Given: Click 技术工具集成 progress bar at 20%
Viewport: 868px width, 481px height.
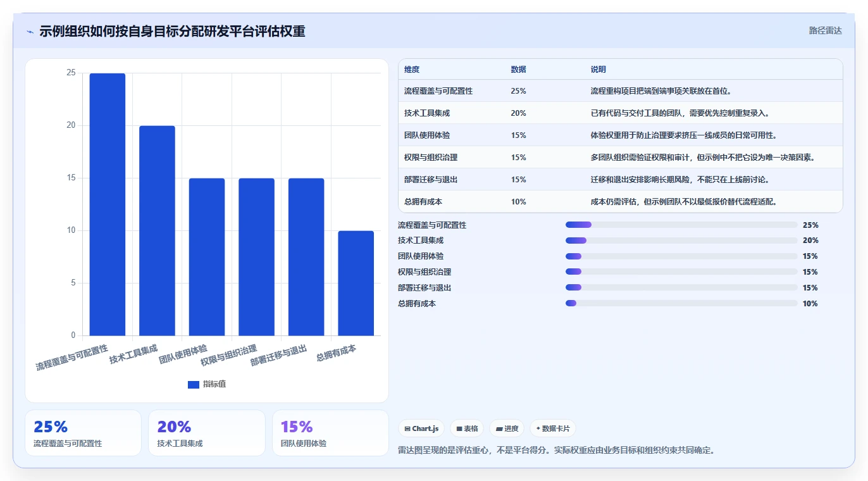Looking at the screenshot, I should (x=681, y=240).
